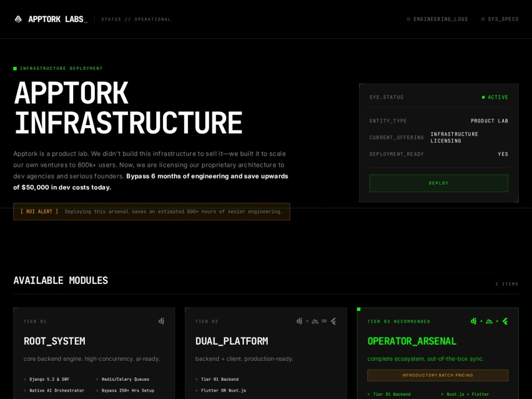Screen dimensions: 532x399
Task: Click the INFRASTRUCTURE LICENSING offering value
Action: [454, 137]
